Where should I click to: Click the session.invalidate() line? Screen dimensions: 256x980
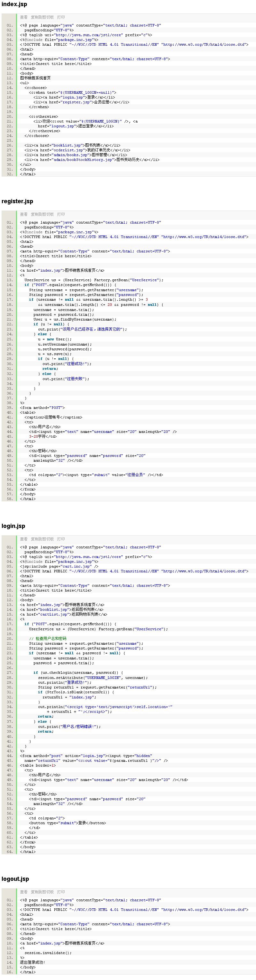[x=48, y=953]
